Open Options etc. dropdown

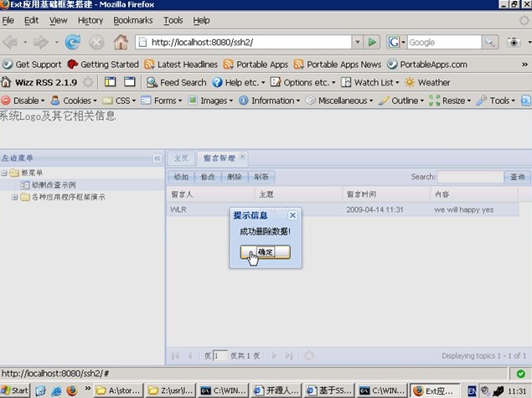(302, 82)
